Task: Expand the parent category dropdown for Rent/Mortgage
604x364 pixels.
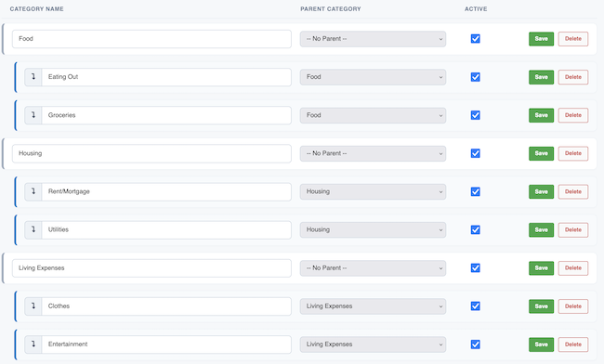Action: point(373,191)
